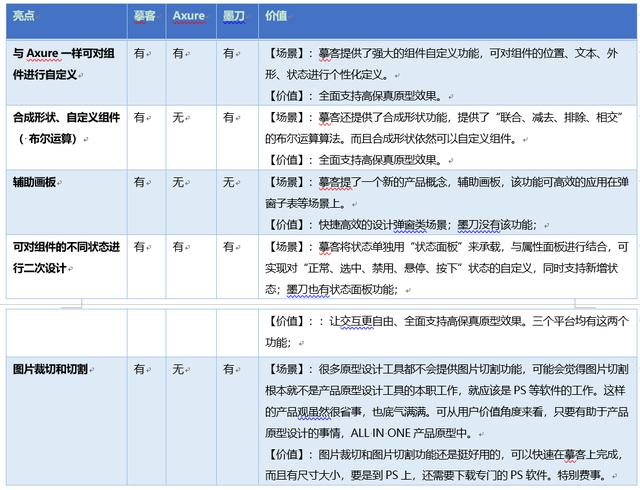Click Axure 无 cell in 辅助画板 row
Image resolution: width=640 pixels, height=490 pixels.
point(178,182)
